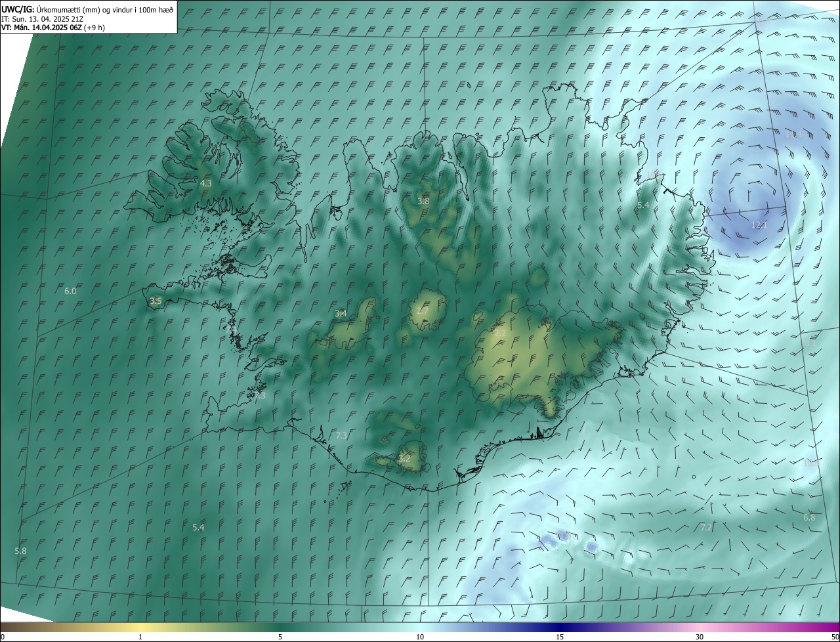Image resolution: width=840 pixels, height=642 pixels.
Task: Click the 'UWC/IG:' label in the header
Action: (x=18, y=9)
